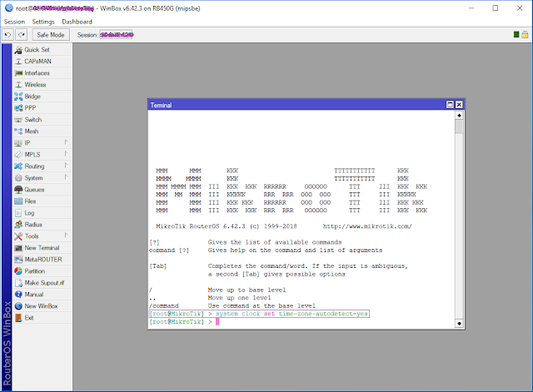This screenshot has height=392, width=533.
Task: Click the Terminal scrollbar thumb
Action: coord(459,127)
